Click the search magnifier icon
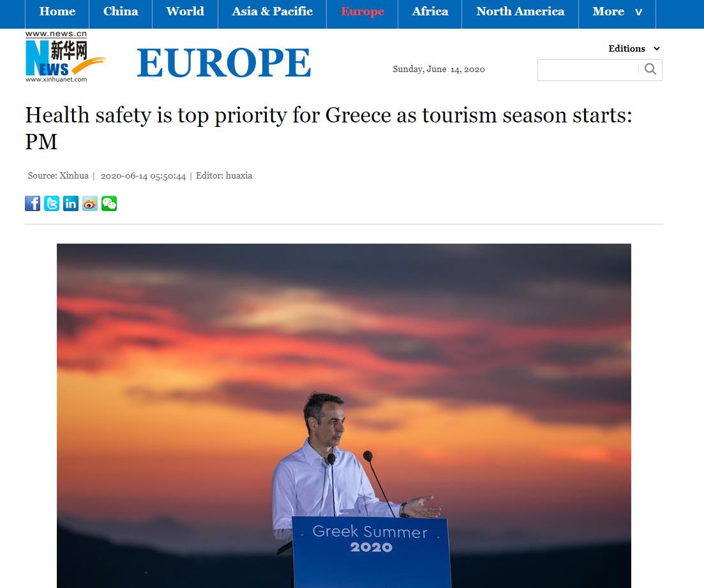This screenshot has width=704, height=588. click(650, 69)
